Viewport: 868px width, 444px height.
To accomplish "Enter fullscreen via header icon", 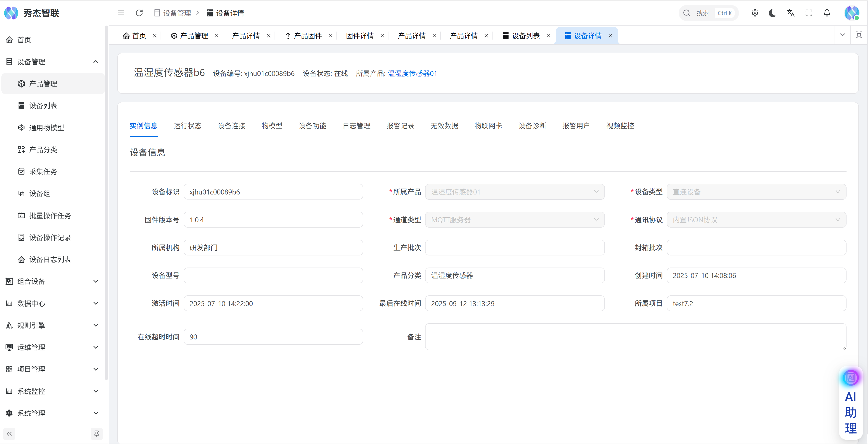I will click(x=809, y=13).
